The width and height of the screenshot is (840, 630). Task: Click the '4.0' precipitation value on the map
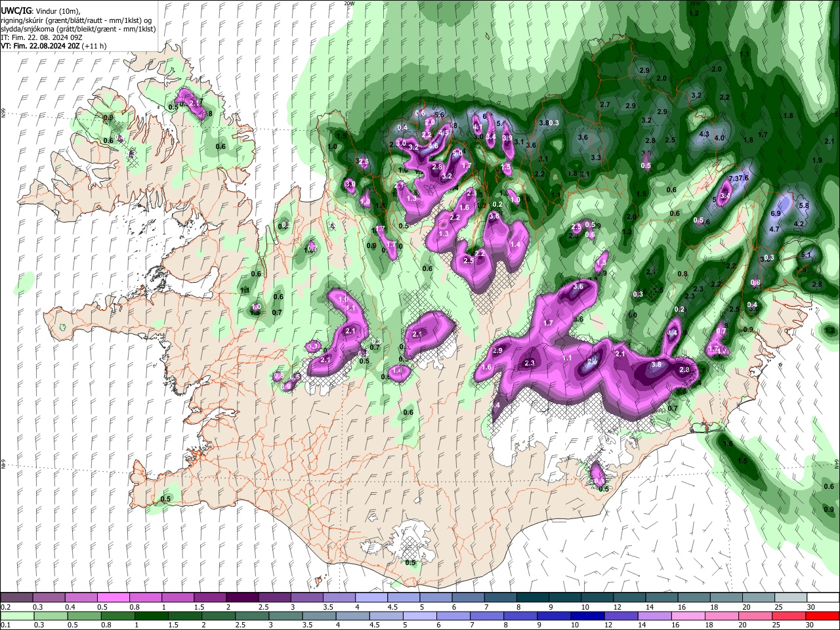[719, 138]
